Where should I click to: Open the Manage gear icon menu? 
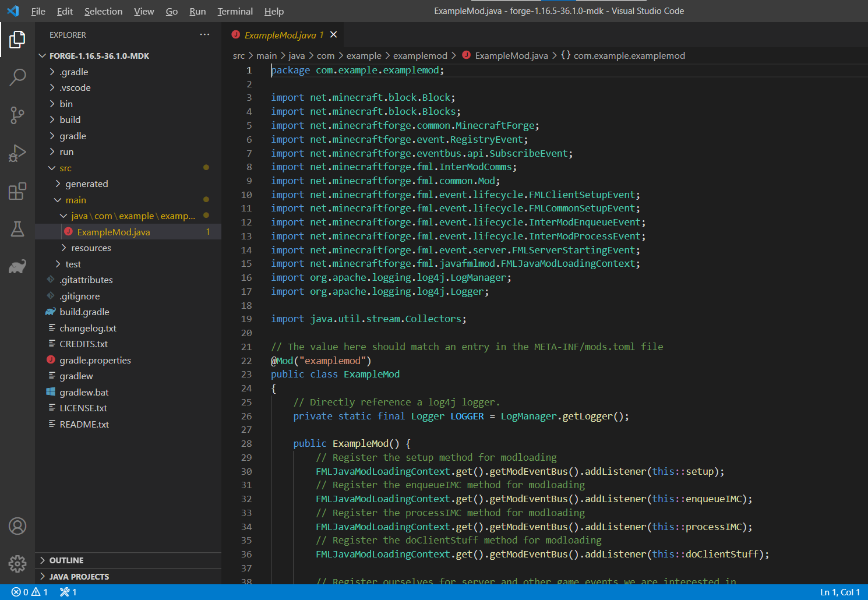coord(17,563)
